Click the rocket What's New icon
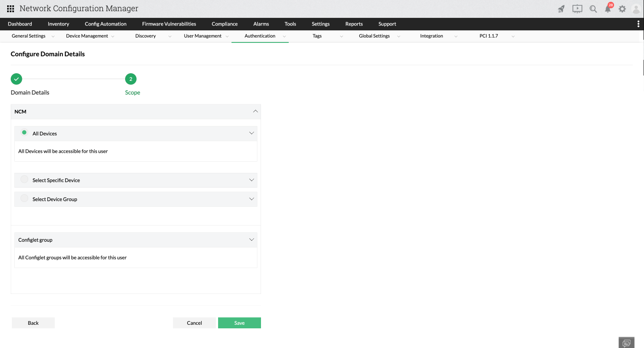The height and width of the screenshot is (348, 644). coord(561,8)
